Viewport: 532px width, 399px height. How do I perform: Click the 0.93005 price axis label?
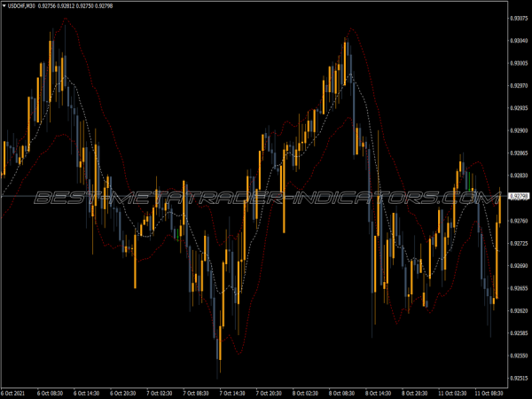coord(518,63)
